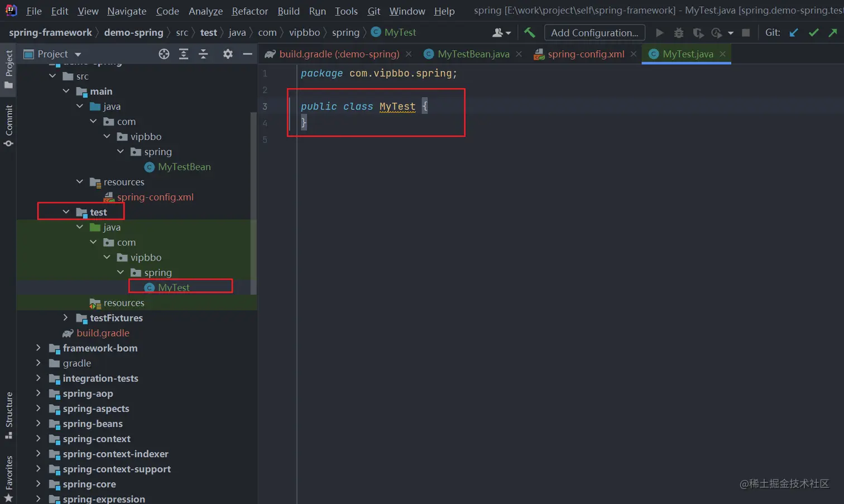The width and height of the screenshot is (844, 504).
Task: Open the Structure tool window sidebar tab
Action: tap(8, 415)
